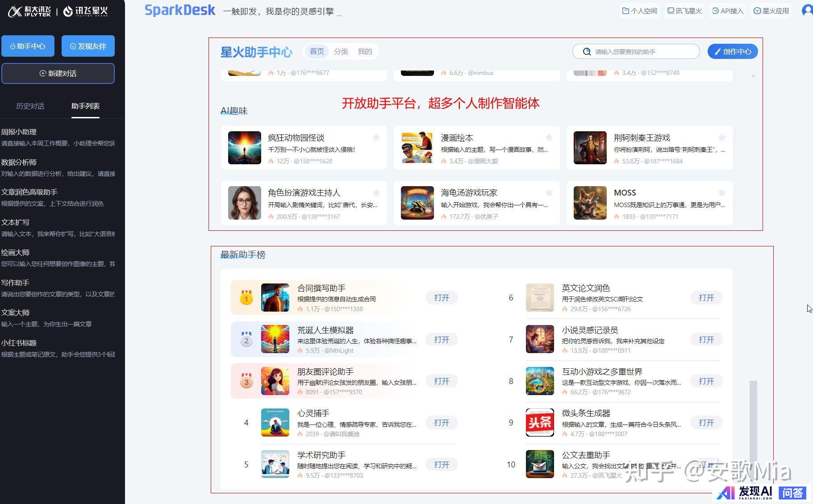Favorite the 漫画绘本 assistant with its star
This screenshot has height=504, width=813.
[x=549, y=137]
